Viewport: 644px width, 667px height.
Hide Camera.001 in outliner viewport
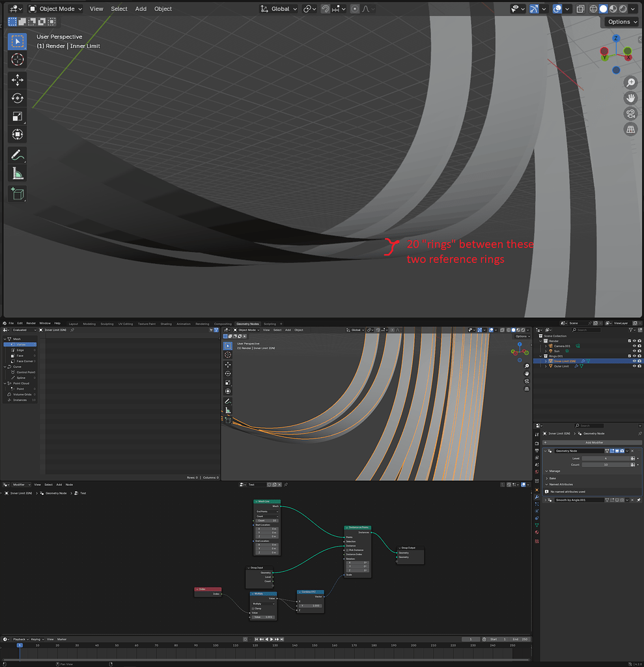[634, 346]
